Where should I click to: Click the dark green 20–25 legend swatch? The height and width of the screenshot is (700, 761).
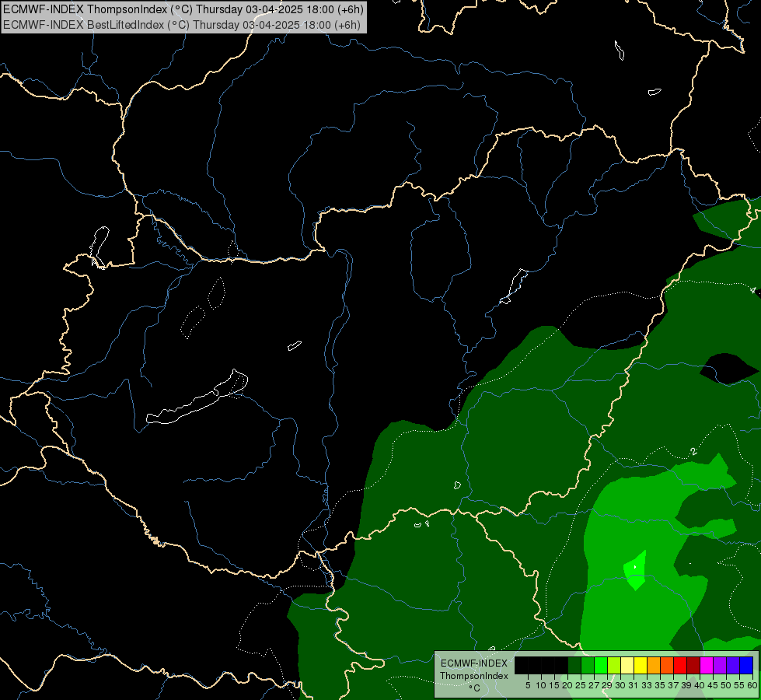pyautogui.click(x=574, y=665)
